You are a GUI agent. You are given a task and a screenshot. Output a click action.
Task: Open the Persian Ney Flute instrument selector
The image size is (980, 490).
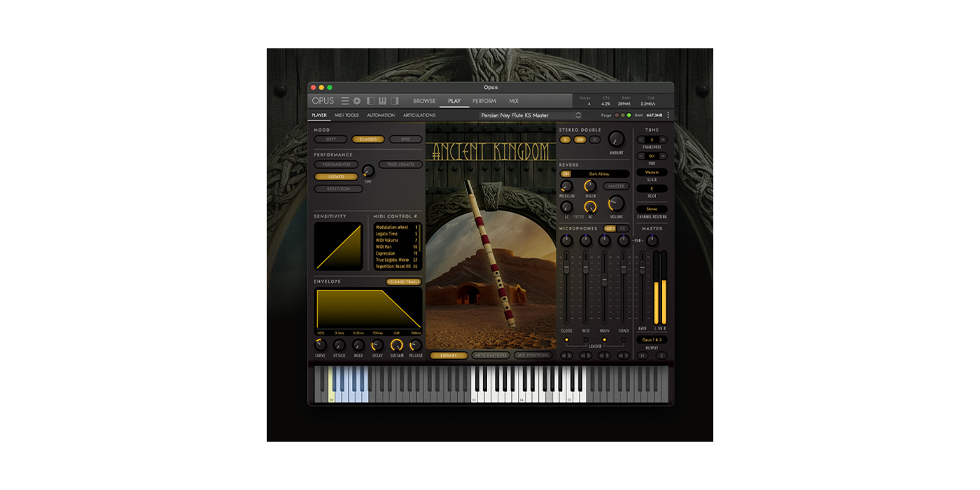pos(531,115)
